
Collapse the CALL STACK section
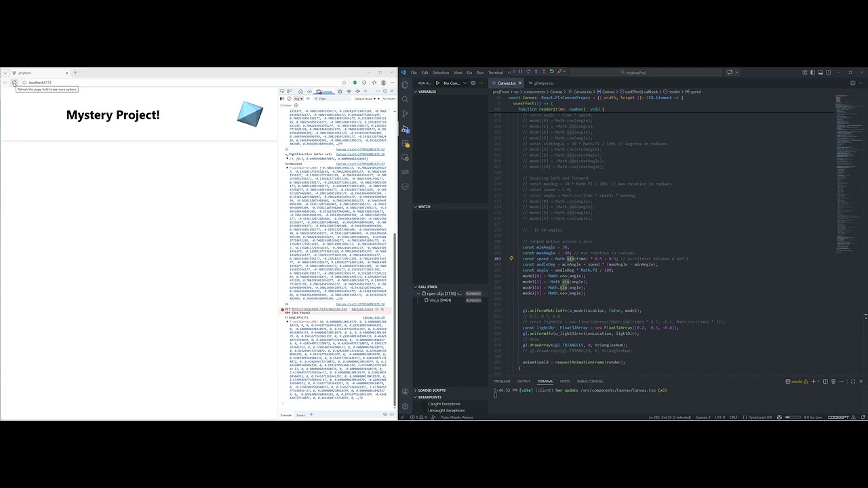coord(451,287)
